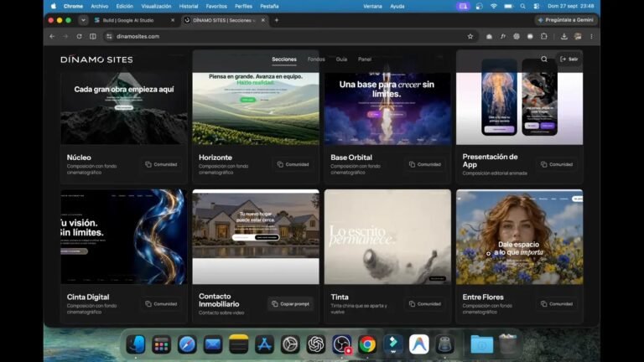Open Google Chrome from the Dock
644x362 pixels.
[x=367, y=344]
